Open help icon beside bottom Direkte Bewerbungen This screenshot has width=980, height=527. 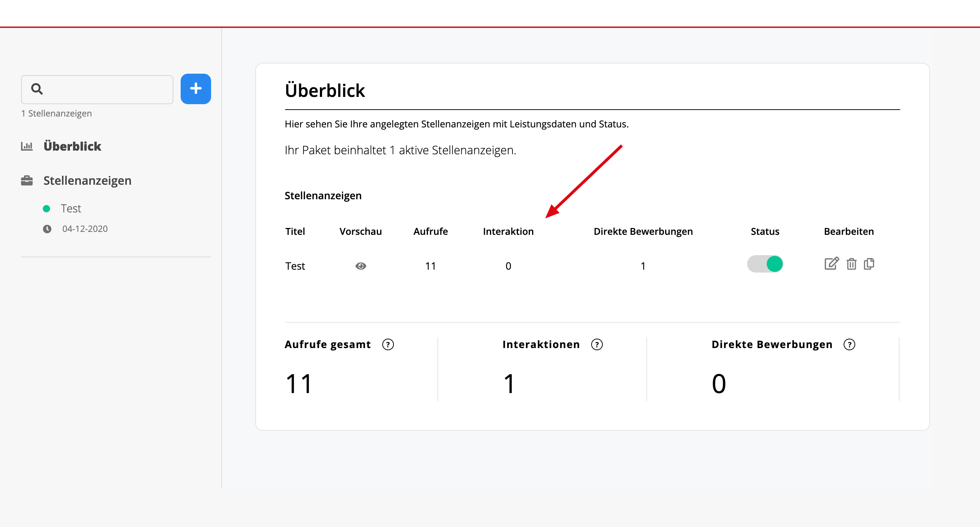(849, 344)
